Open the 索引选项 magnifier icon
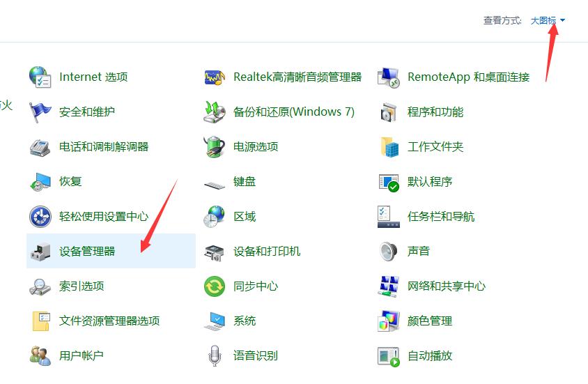Screen dimensions: 588x384 40,286
